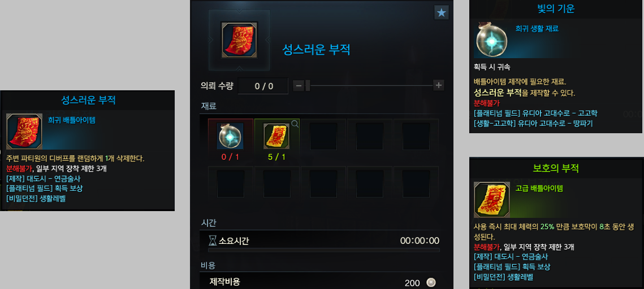Image resolution: width=644 pixels, height=289 pixels.
Task: Click the [제작] 대도시 - 연금술사 line in left tooltip
Action: (x=43, y=178)
